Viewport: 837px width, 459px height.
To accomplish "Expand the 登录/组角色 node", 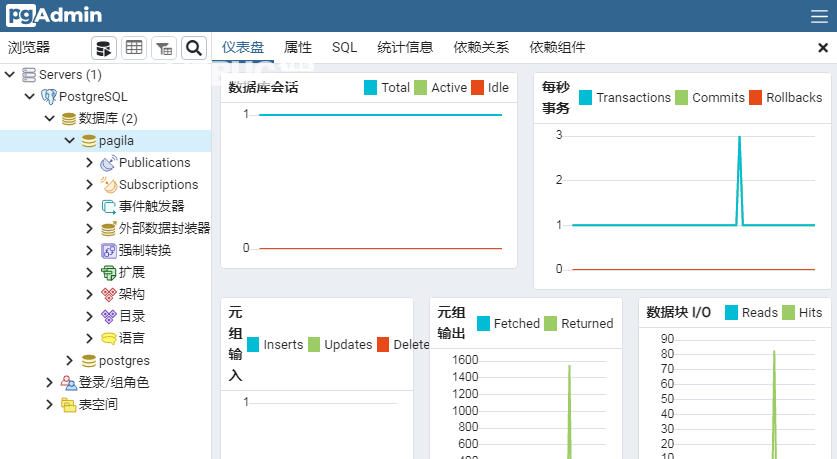I will [50, 383].
